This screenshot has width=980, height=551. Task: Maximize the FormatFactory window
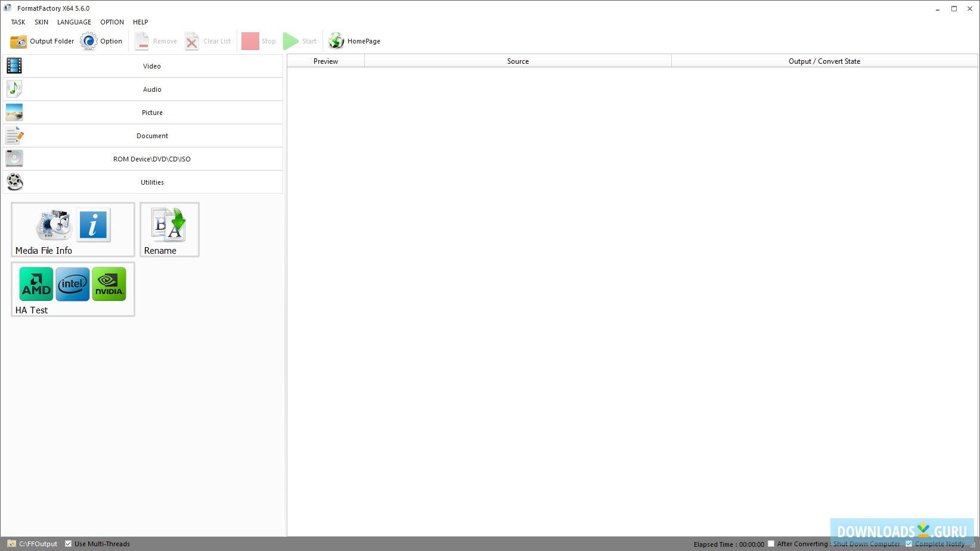[954, 8]
